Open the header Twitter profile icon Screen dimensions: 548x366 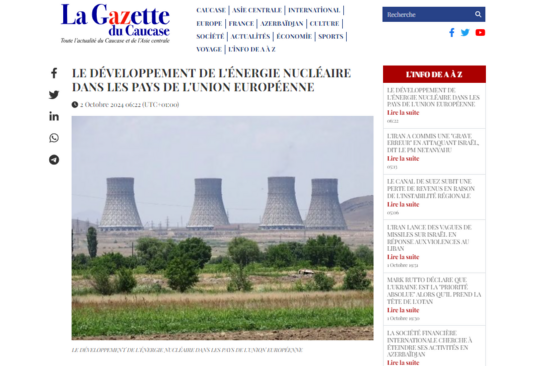coord(465,33)
